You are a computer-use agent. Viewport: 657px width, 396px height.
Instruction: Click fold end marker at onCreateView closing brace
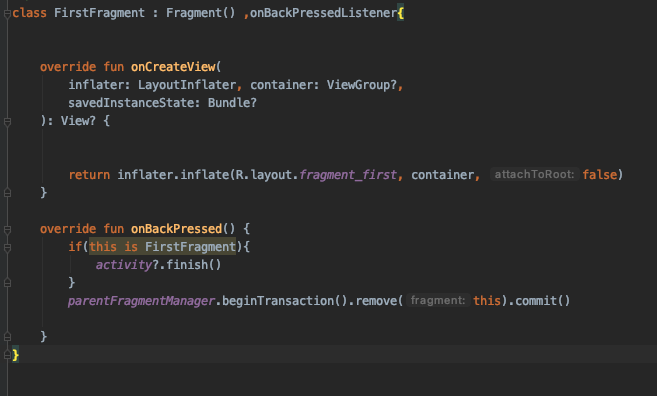[7, 193]
